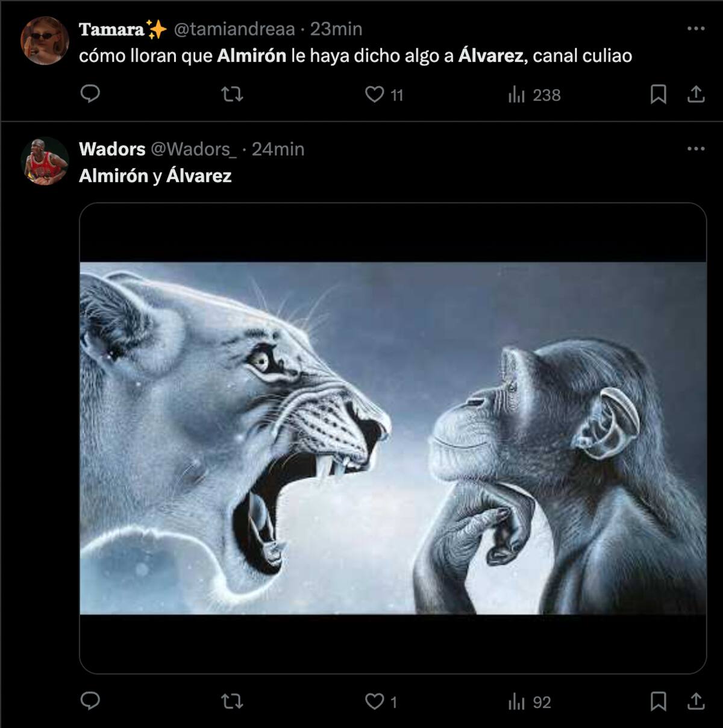Image resolution: width=723 pixels, height=728 pixels.
Task: Repost Wadors' Almirón y Álvarez tweet
Action: [232, 701]
